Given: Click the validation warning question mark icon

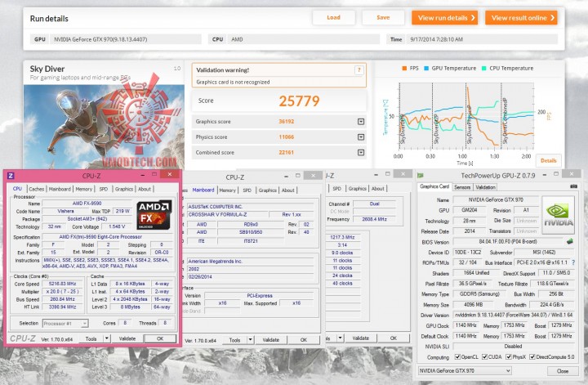Looking at the screenshot, I should 359,69.
